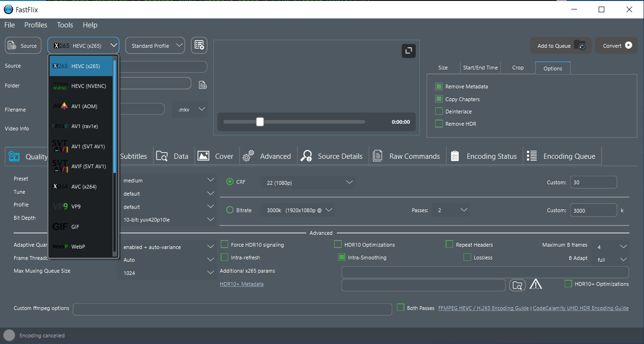Click the warning triangle icon
This screenshot has height=344, width=644.
(536, 284)
